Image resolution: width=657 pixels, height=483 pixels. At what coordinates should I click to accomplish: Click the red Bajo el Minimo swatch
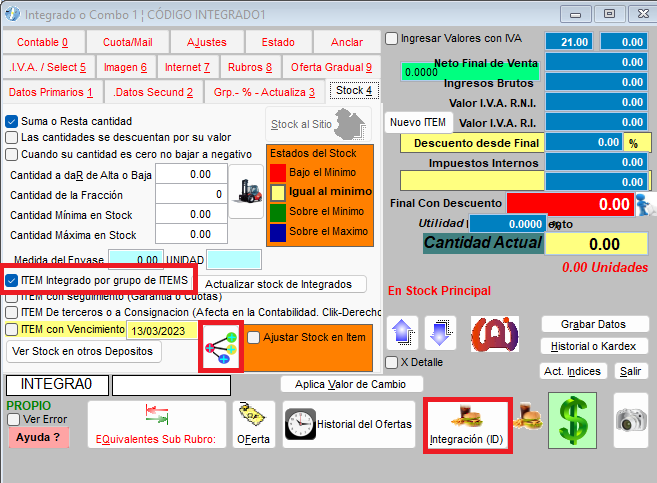click(x=277, y=172)
